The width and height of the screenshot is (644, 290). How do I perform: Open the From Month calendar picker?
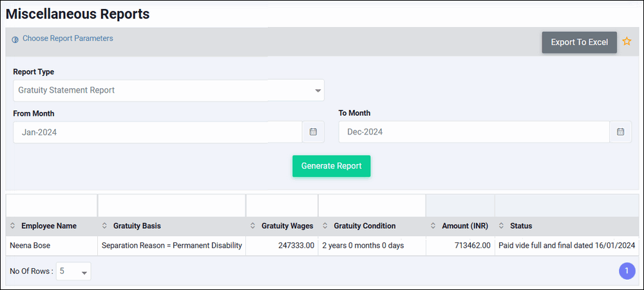314,132
